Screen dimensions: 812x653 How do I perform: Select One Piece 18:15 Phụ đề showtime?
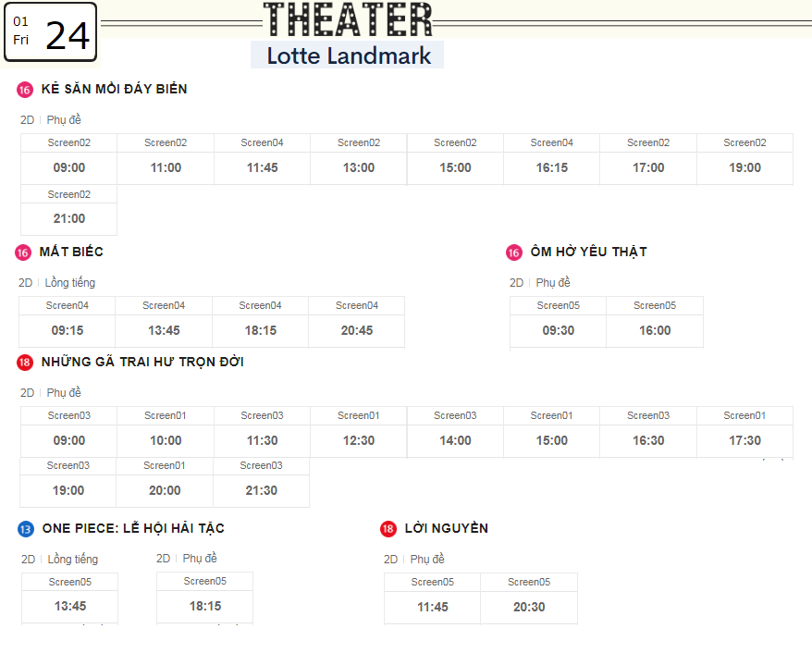pos(205,598)
